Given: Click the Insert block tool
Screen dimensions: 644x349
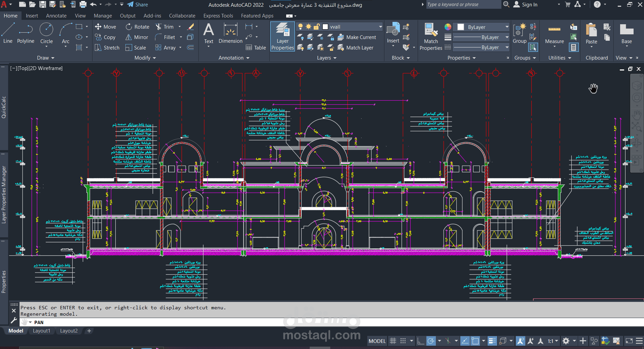Looking at the screenshot, I should (x=393, y=33).
